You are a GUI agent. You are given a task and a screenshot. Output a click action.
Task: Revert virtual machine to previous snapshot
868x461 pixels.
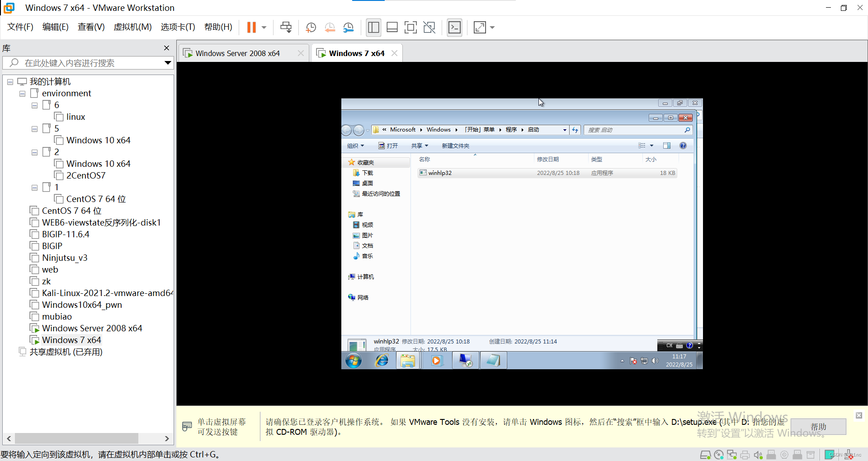[x=330, y=28]
